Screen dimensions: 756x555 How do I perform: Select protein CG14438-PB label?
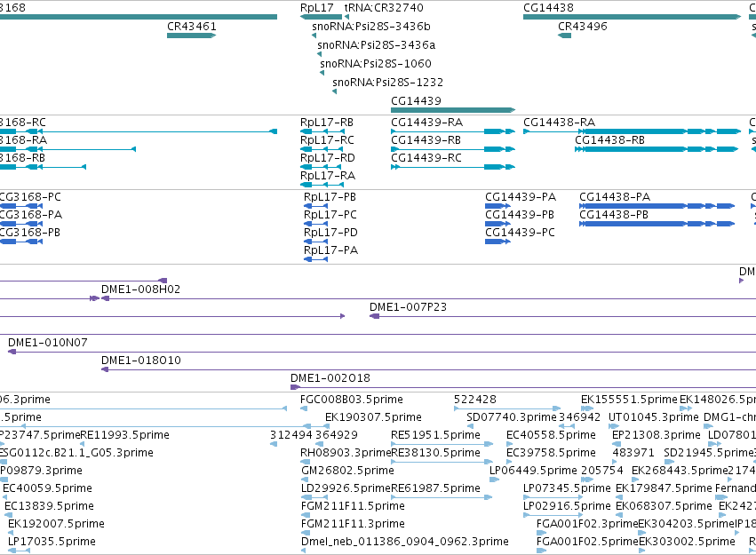[x=614, y=215]
